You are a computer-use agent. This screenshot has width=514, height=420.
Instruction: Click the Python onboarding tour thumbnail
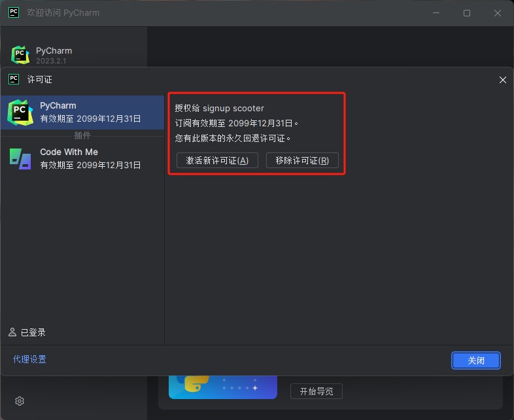coord(223,387)
